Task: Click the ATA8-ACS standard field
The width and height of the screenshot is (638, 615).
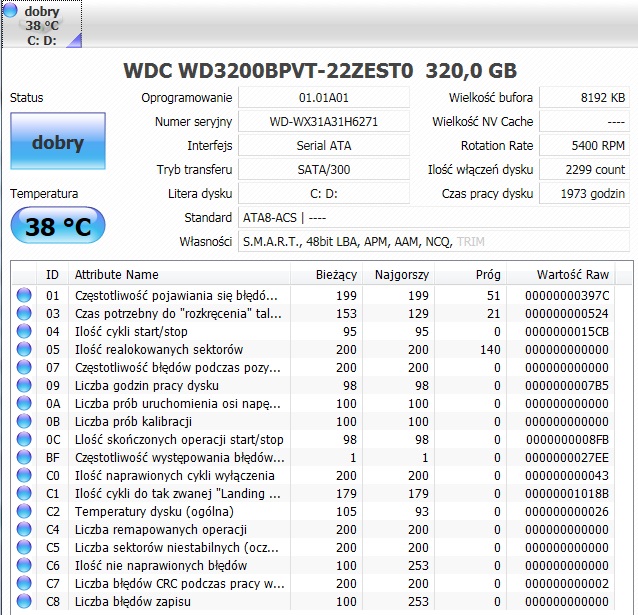Action: tap(434, 218)
